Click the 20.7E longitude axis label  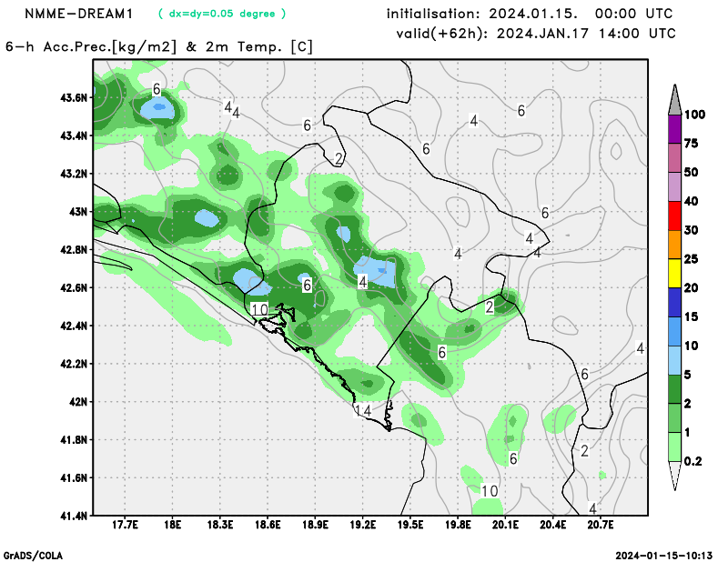point(601,525)
